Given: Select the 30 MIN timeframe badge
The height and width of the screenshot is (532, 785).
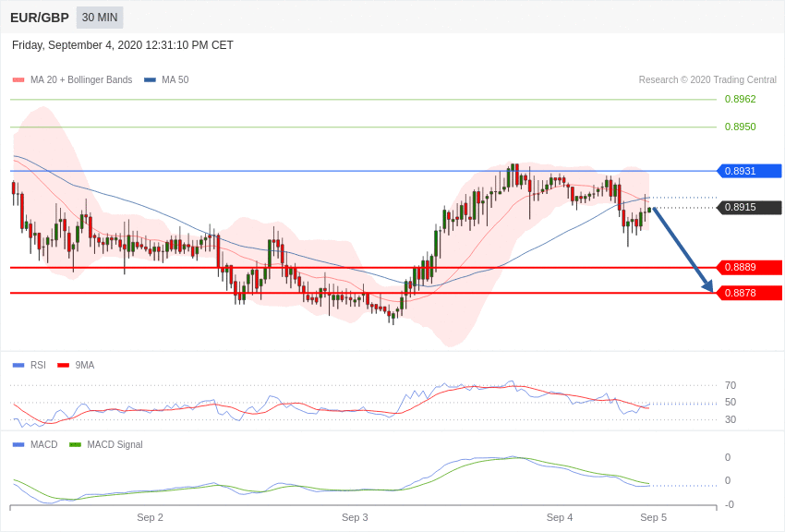Looking at the screenshot, I should [x=100, y=18].
